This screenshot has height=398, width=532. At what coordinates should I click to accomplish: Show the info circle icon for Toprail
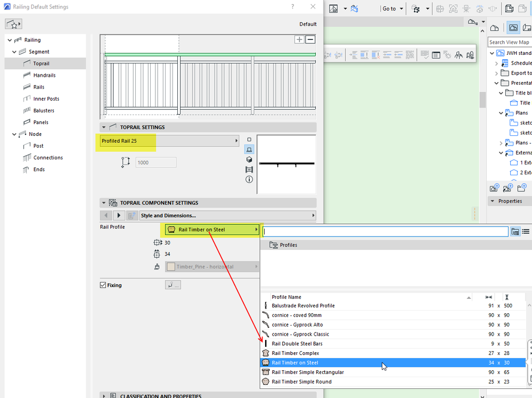tap(249, 180)
